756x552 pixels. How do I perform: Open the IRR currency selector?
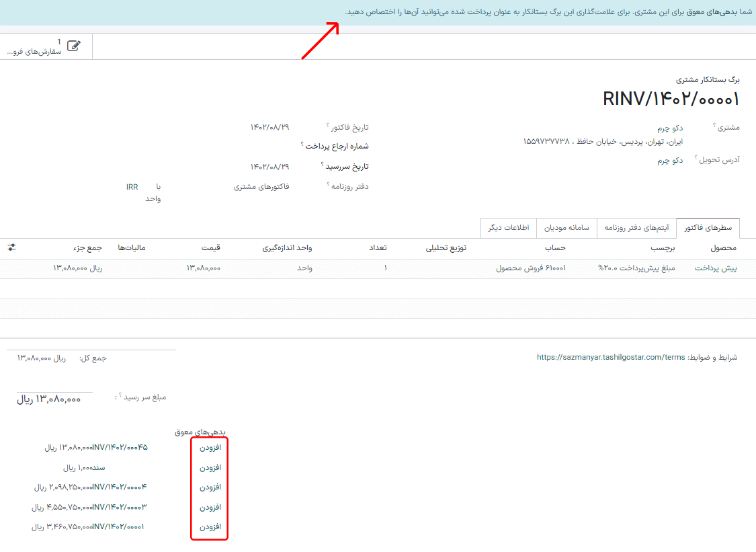pos(132,186)
